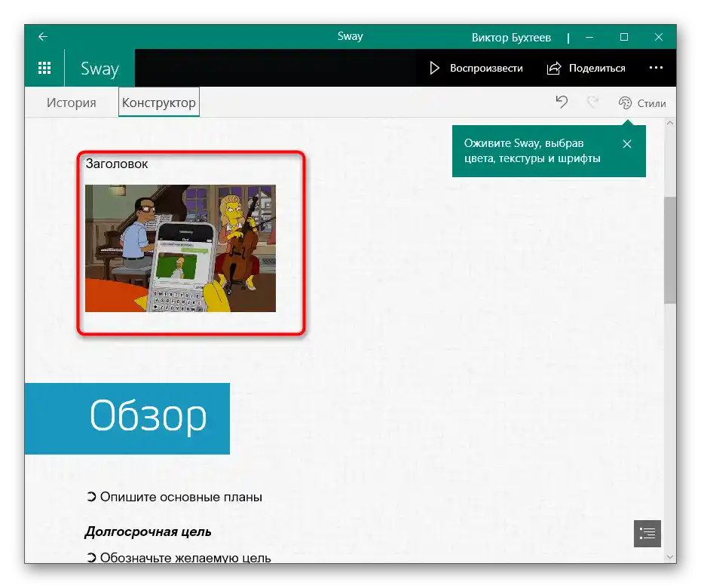Screen dimensions: 701x588
Task: Open the app launcher grid icon
Action: click(x=44, y=68)
